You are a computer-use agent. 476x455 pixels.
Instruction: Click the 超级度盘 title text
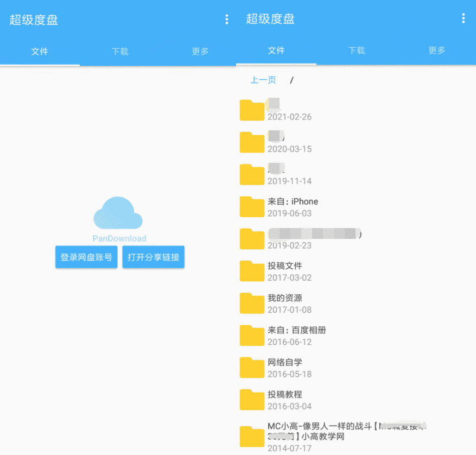click(x=34, y=18)
